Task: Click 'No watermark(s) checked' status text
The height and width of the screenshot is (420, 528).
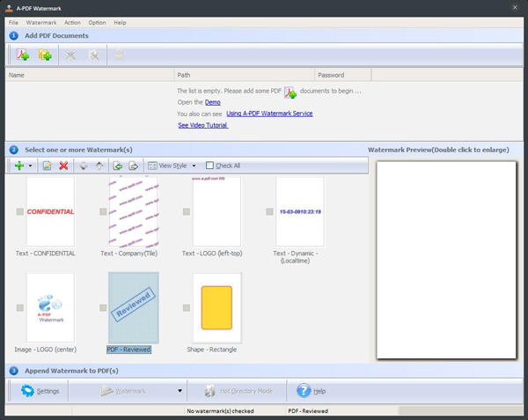Action: point(220,411)
